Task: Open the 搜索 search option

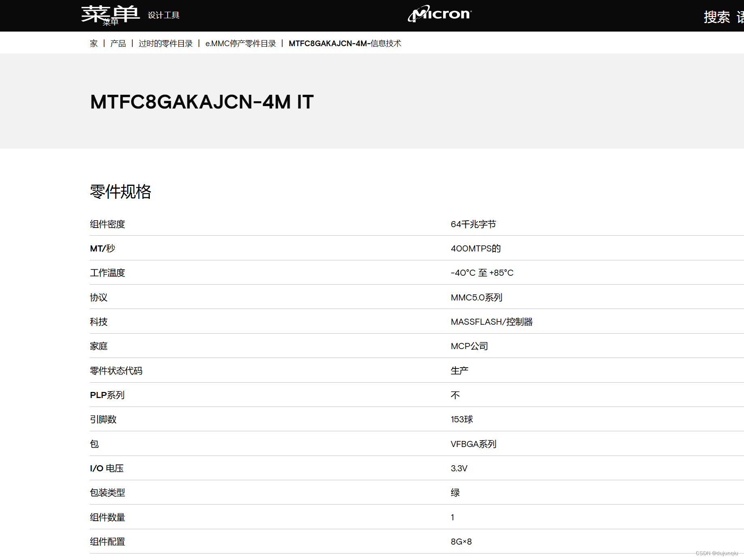Action: [716, 17]
